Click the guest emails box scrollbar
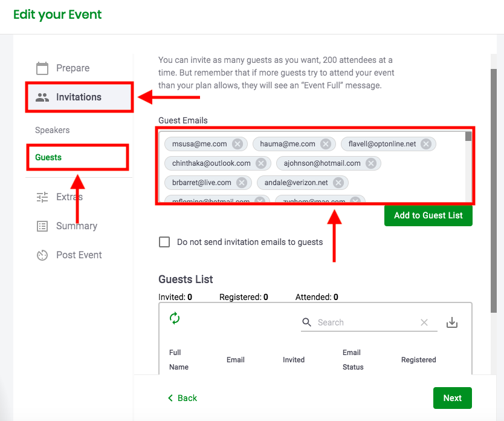 coord(468,137)
